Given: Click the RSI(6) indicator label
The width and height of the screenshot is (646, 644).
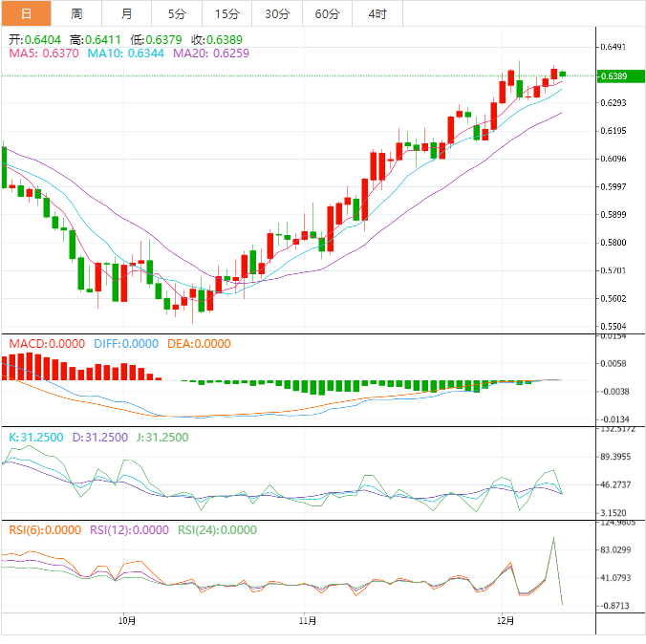Looking at the screenshot, I should tap(45, 530).
